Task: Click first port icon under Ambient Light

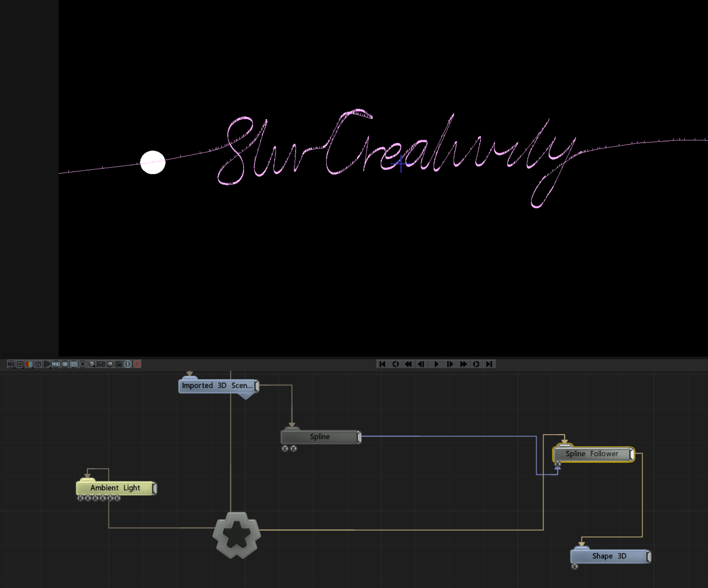Action: pyautogui.click(x=80, y=498)
